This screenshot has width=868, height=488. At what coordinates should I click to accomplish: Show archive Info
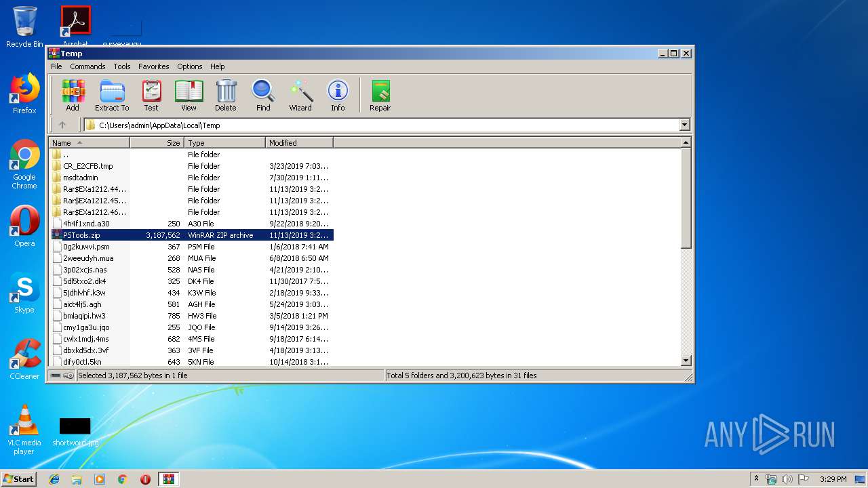tap(338, 96)
